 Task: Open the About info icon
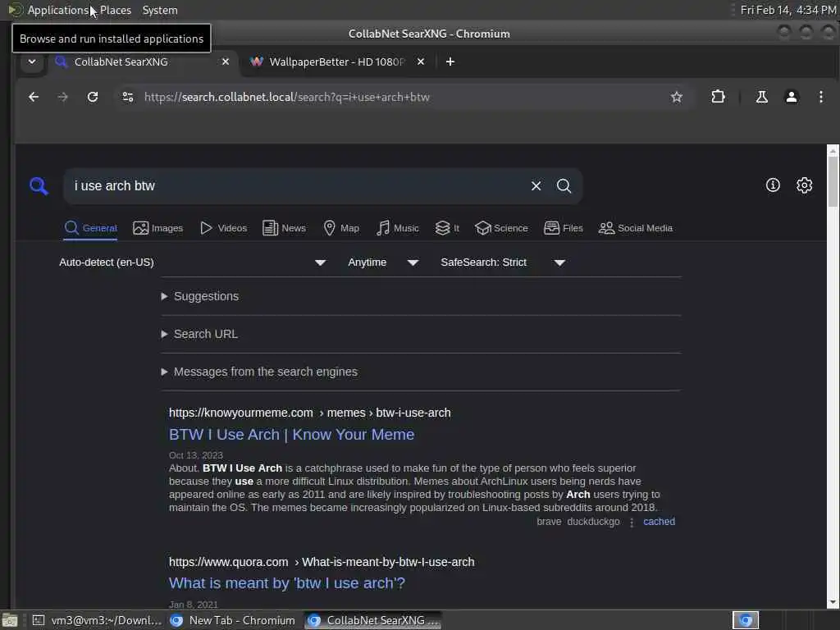tap(773, 185)
